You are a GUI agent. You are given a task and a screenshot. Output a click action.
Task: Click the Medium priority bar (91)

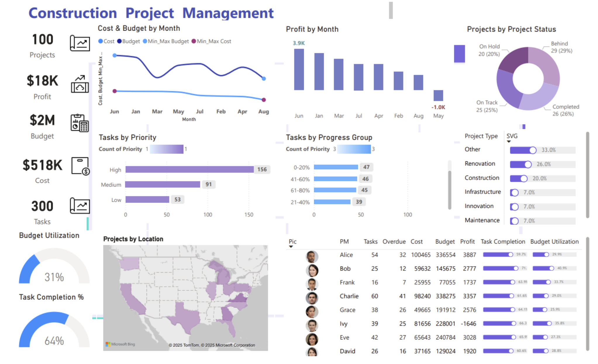click(x=163, y=184)
